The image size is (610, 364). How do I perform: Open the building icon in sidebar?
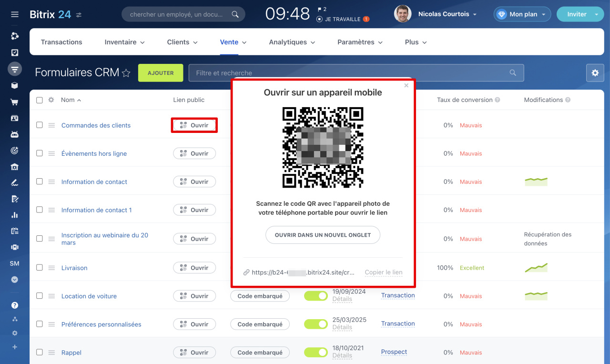click(x=15, y=167)
